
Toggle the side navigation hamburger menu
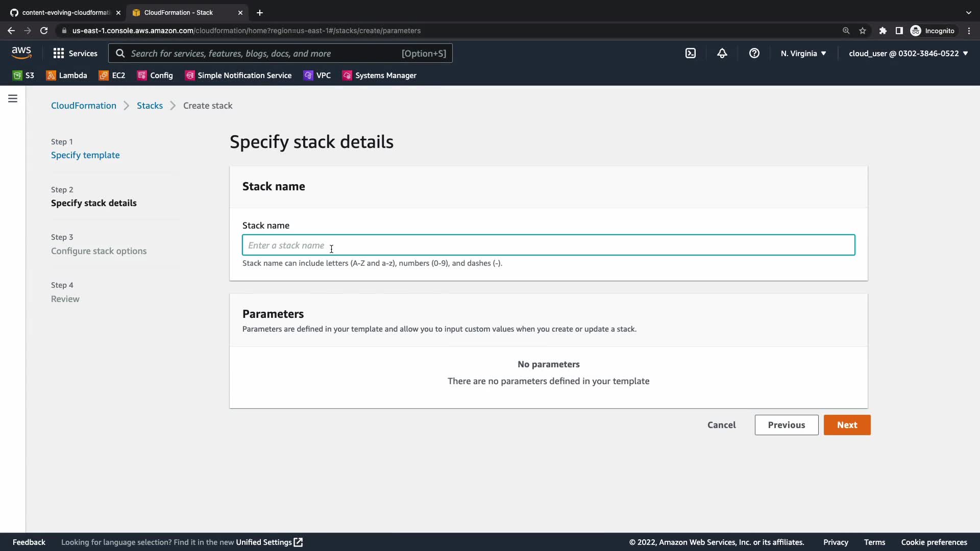click(13, 98)
